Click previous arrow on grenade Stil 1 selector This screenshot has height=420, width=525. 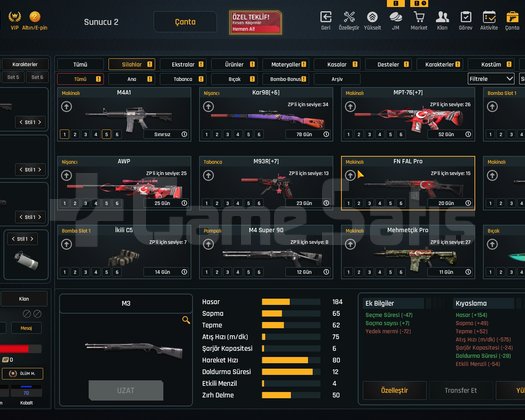pos(13,239)
